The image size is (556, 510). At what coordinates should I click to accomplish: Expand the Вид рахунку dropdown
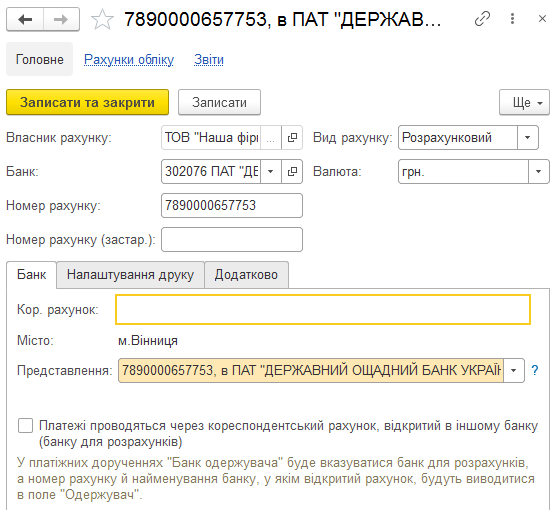[527, 138]
